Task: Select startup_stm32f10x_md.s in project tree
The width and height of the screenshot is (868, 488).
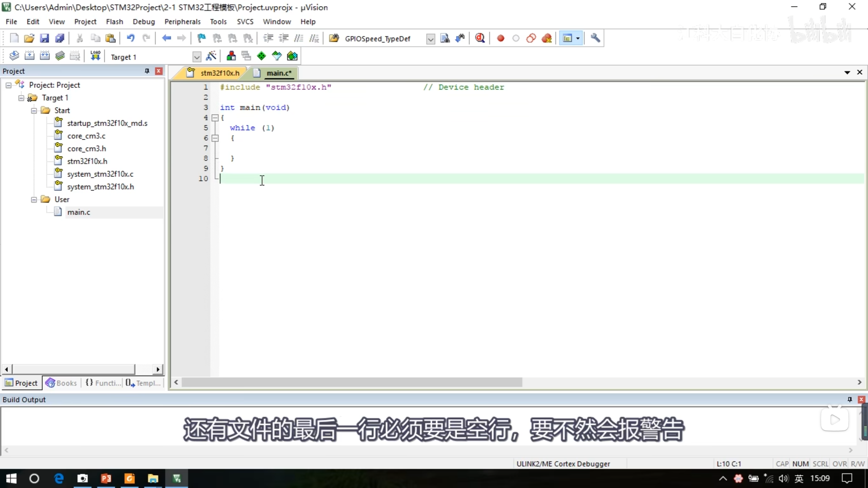Action: (x=107, y=123)
